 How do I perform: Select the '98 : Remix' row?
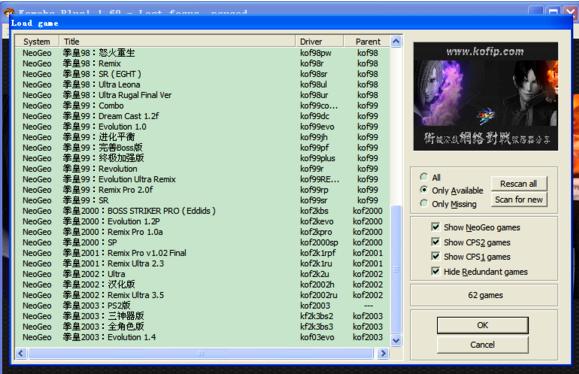[x=202, y=64]
